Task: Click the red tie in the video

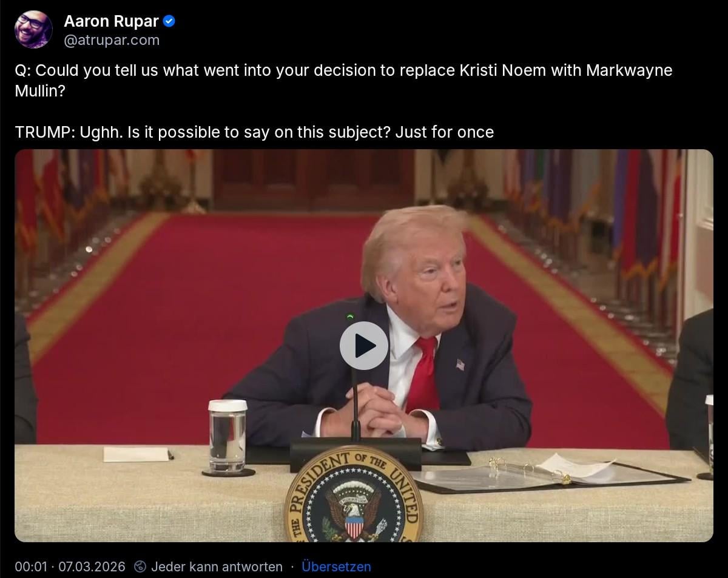Action: coord(424,374)
